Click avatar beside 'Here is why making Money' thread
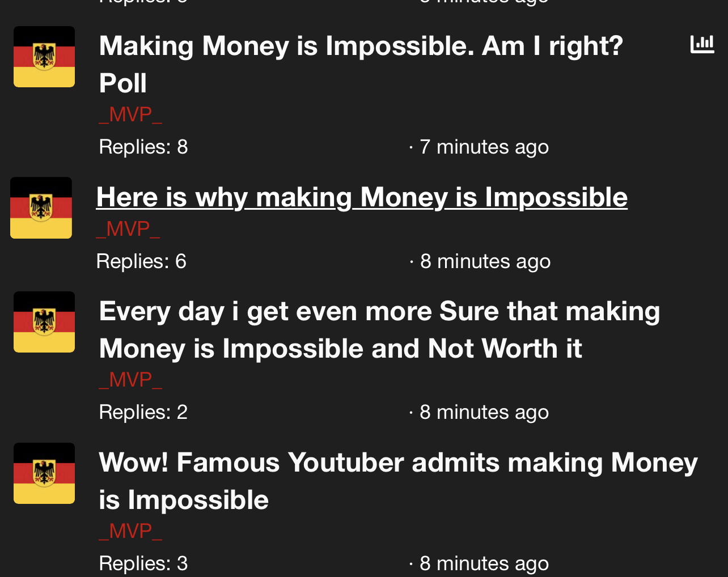728x577 pixels. tap(41, 207)
